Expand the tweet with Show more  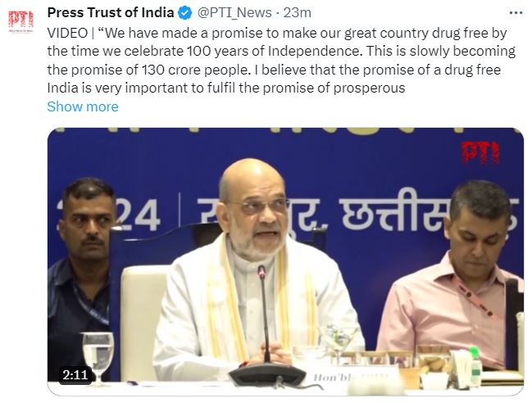point(83,106)
